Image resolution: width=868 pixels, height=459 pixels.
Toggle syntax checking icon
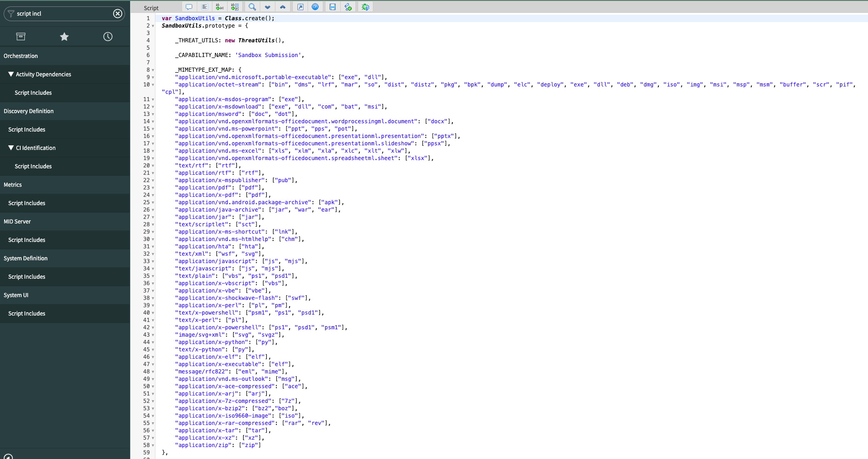348,7
